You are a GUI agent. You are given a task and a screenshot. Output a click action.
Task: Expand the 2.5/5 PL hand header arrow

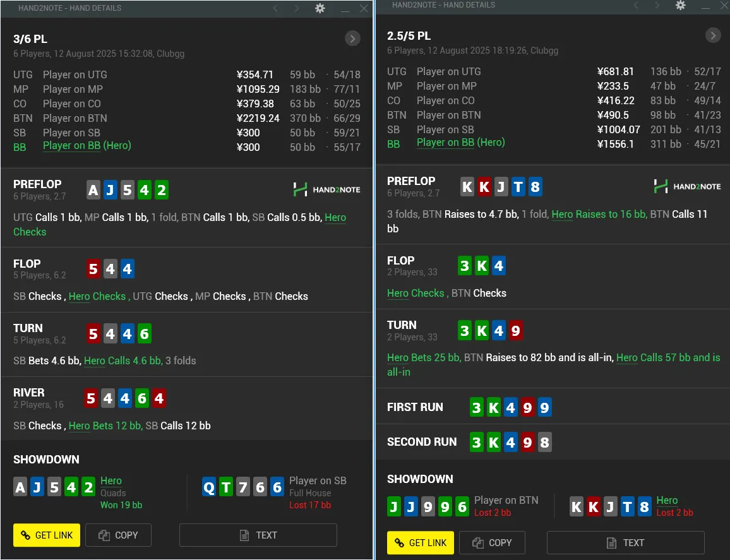712,35
